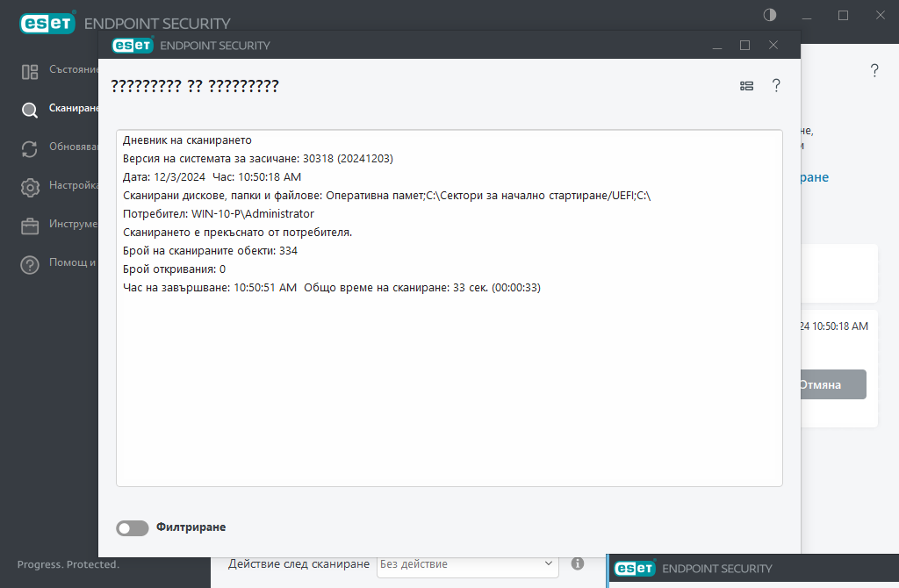
Task: Click the info icon beside the action dropdown
Action: [578, 563]
